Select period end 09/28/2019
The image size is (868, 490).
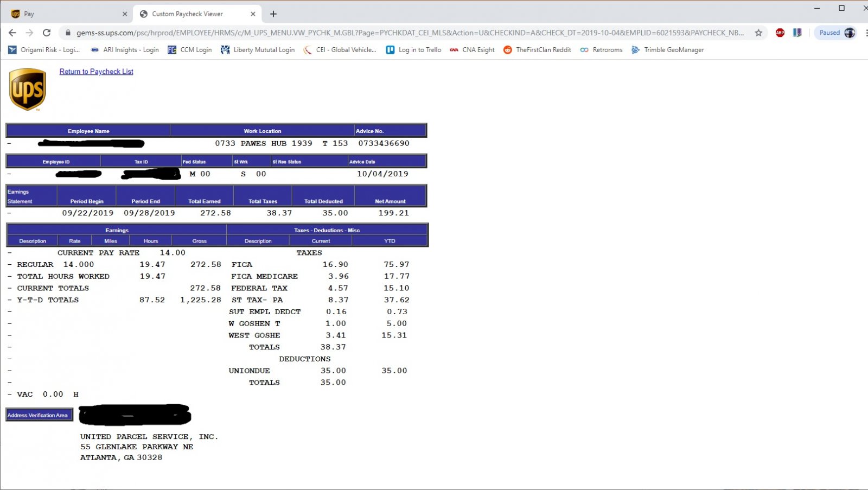149,213
